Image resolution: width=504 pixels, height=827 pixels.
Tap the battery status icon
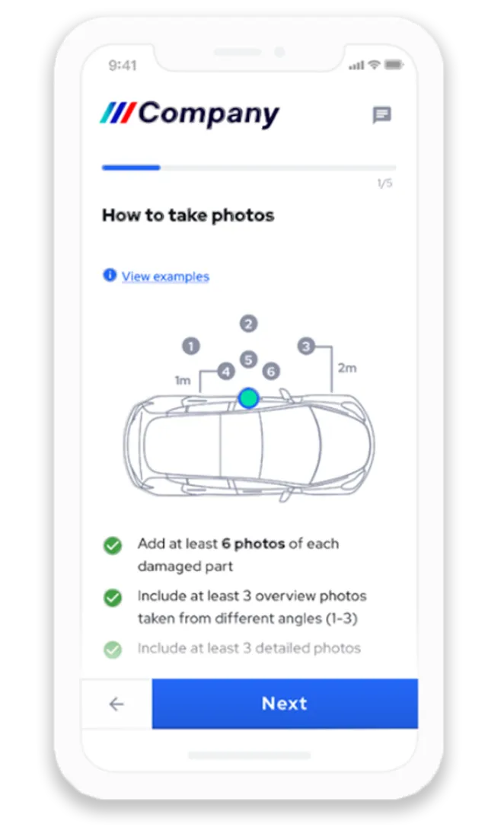[394, 64]
